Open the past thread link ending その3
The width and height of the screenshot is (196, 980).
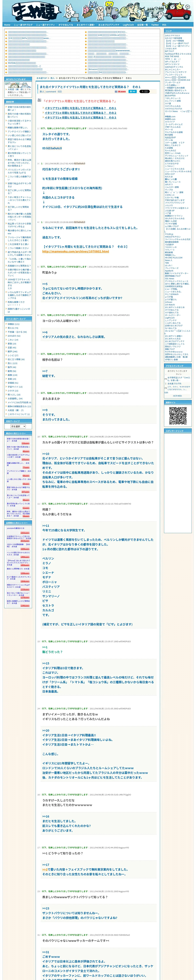click(x=80, y=118)
